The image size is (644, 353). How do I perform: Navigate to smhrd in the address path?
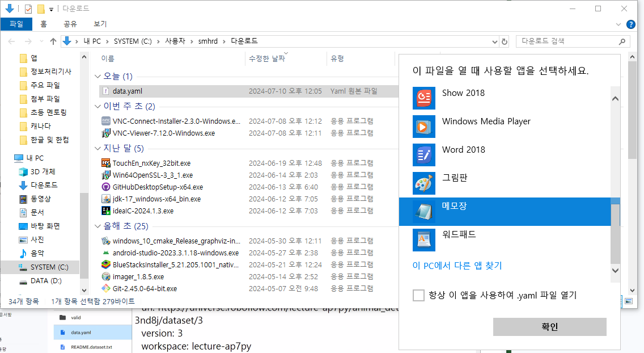(208, 41)
